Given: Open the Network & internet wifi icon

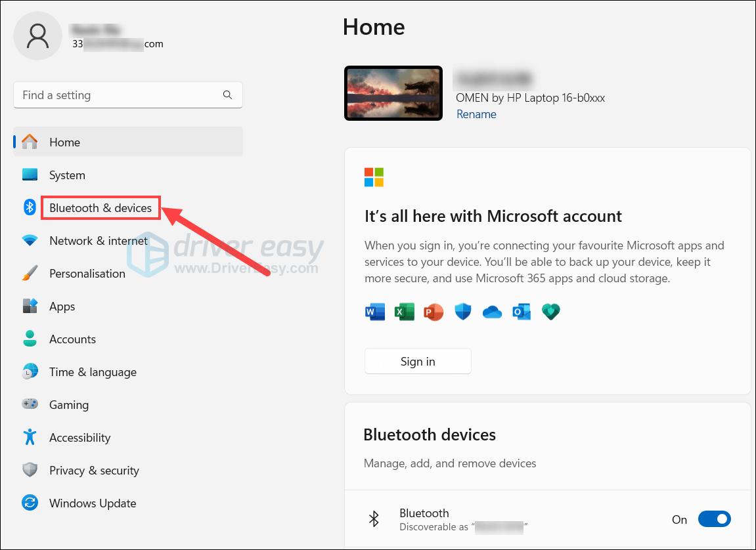Looking at the screenshot, I should coord(30,240).
